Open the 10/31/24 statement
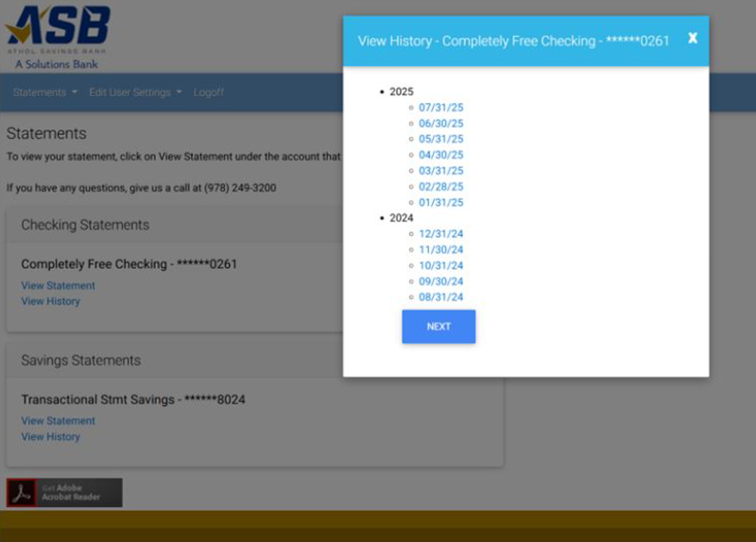 coord(441,265)
